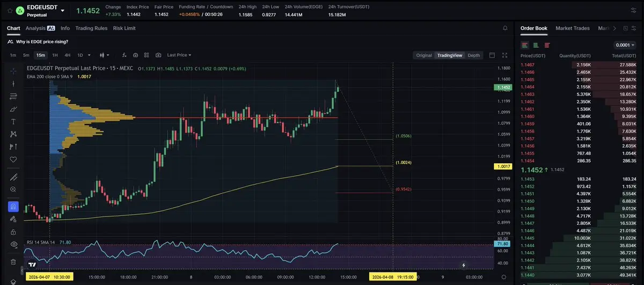Screen dimensions: 644x285
Task: Click the lightning quick-order icon in RSI pane
Action: pyautogui.click(x=464, y=265)
